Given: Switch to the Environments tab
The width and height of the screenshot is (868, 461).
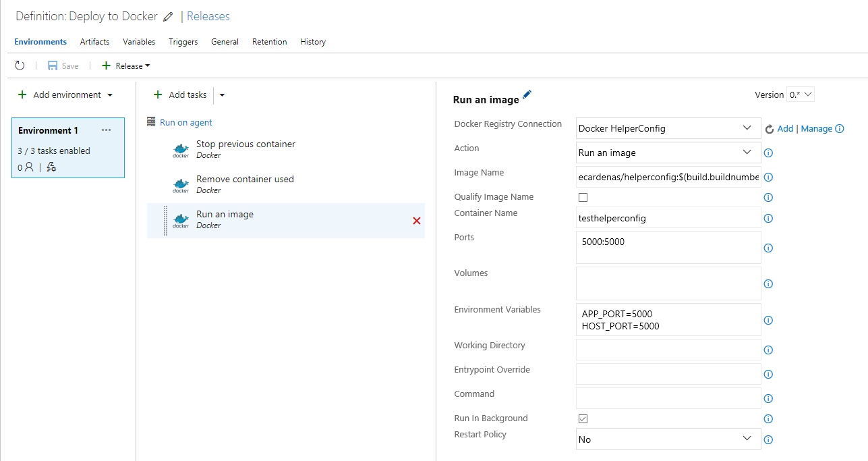Looking at the screenshot, I should coord(40,42).
